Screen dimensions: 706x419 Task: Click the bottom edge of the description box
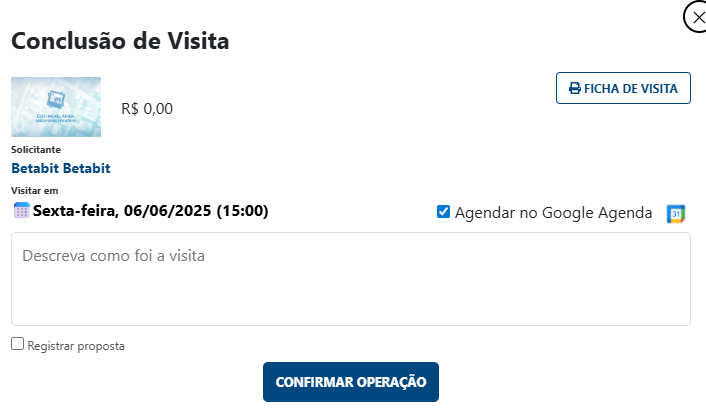pyautogui.click(x=350, y=323)
